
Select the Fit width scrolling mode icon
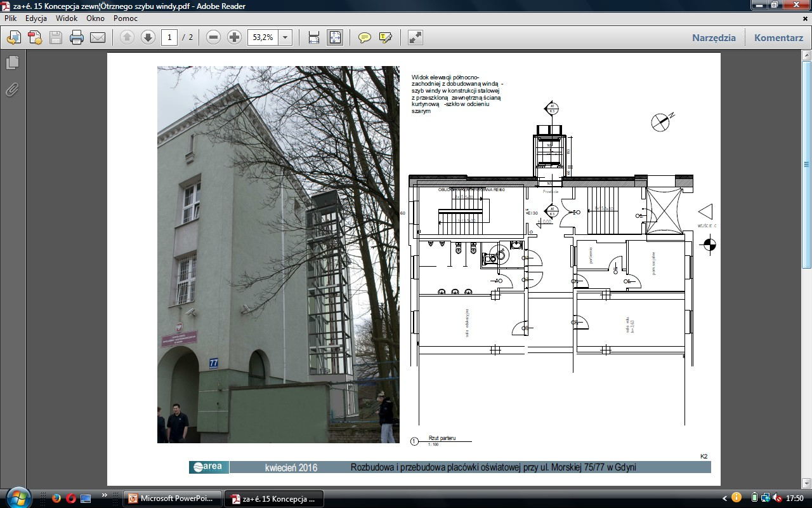313,37
